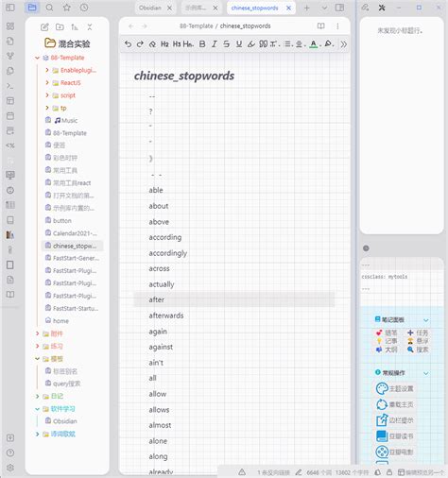Undo the last edit in the toolbar
Image resolution: width=448 pixels, height=478 pixels.
click(128, 44)
